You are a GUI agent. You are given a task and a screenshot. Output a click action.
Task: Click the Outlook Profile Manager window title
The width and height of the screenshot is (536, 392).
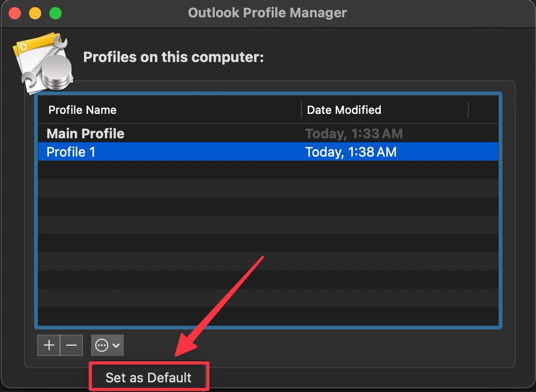coord(267,13)
